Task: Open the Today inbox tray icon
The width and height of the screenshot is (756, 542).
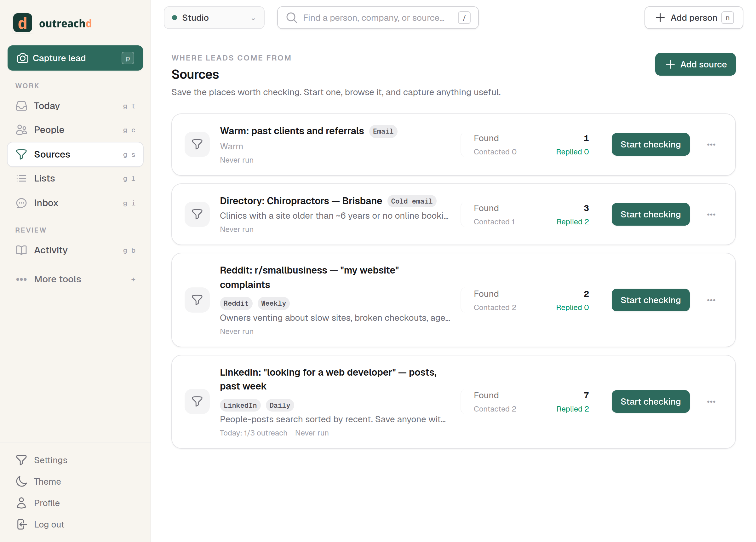Action: point(21,106)
